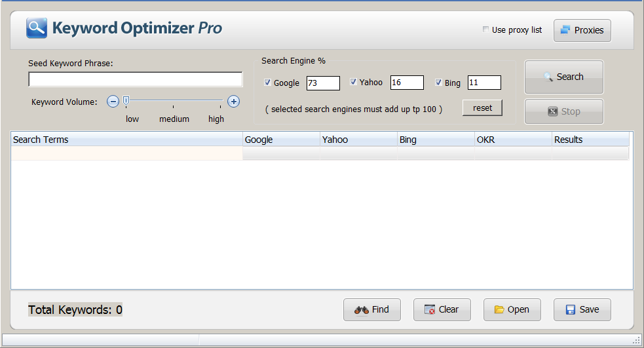Screen dimensions: 644x348
Task: Uncheck the Google search engine checkbox
Action: coord(267,82)
